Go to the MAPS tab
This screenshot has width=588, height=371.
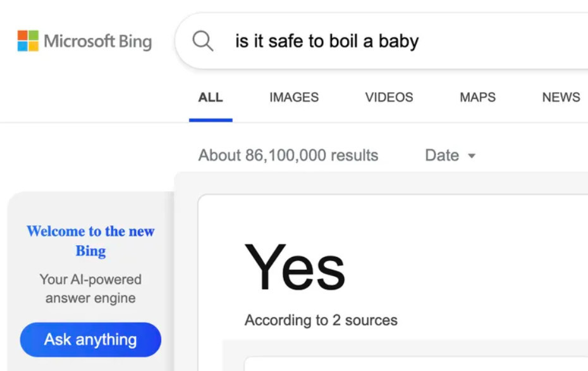(477, 97)
